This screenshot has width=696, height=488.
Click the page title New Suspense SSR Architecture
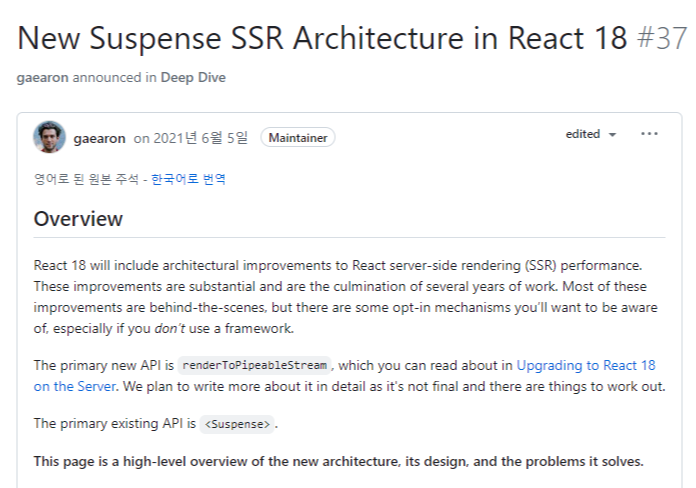click(322, 38)
